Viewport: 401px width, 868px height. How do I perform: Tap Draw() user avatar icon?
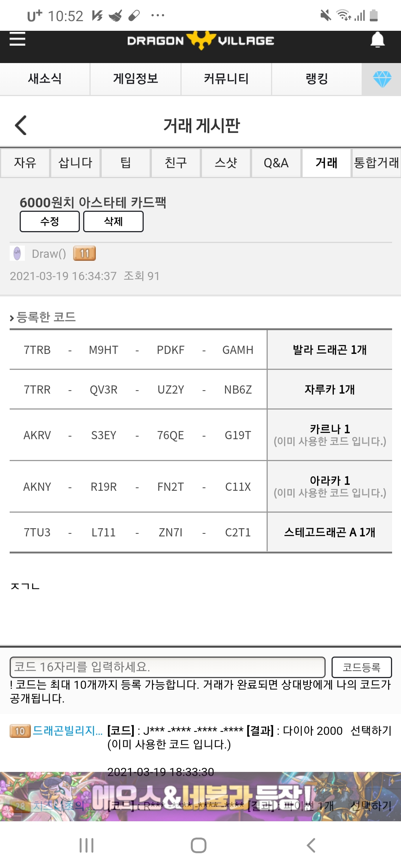(x=17, y=254)
